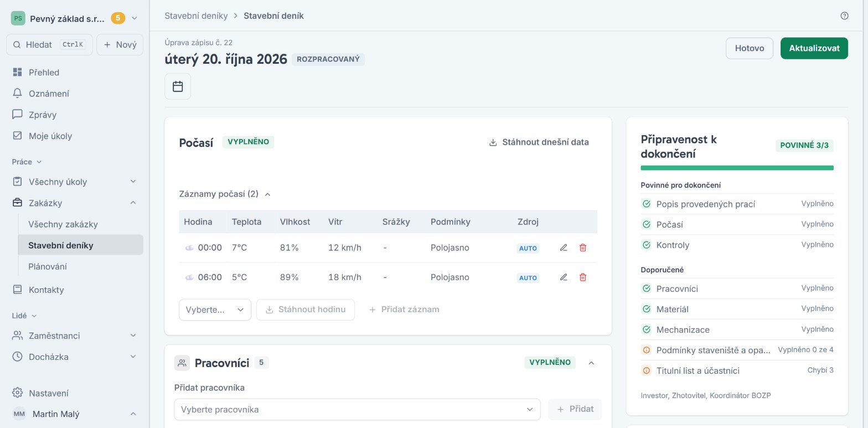Open the Vyberte hour dropdown
868x428 pixels.
point(215,310)
